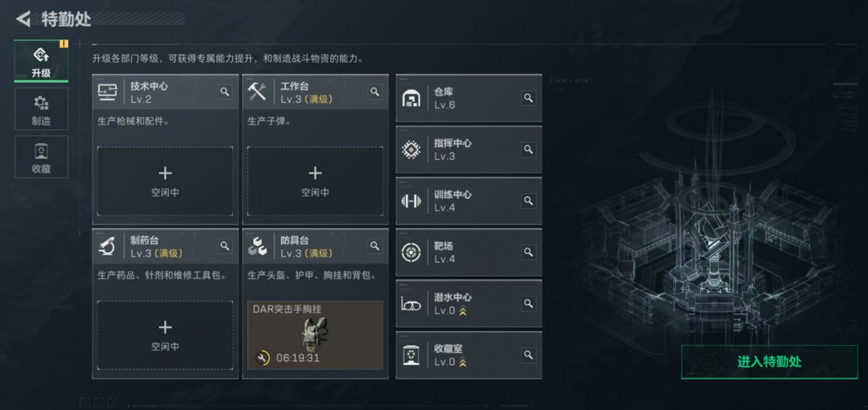Viewport: 868px width, 410px height.
Task: Click upgrade arrows beside 潜水中心 Lv.0
Action: pyautogui.click(x=463, y=311)
